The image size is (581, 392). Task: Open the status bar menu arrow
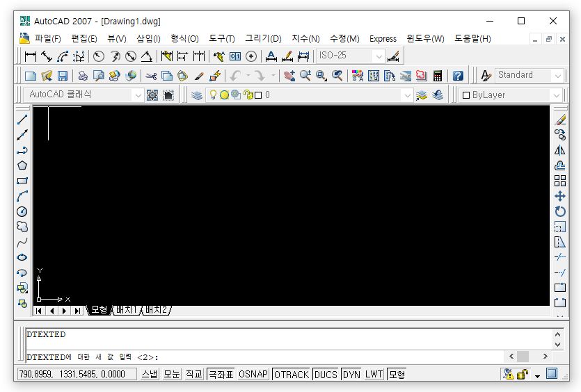537,376
